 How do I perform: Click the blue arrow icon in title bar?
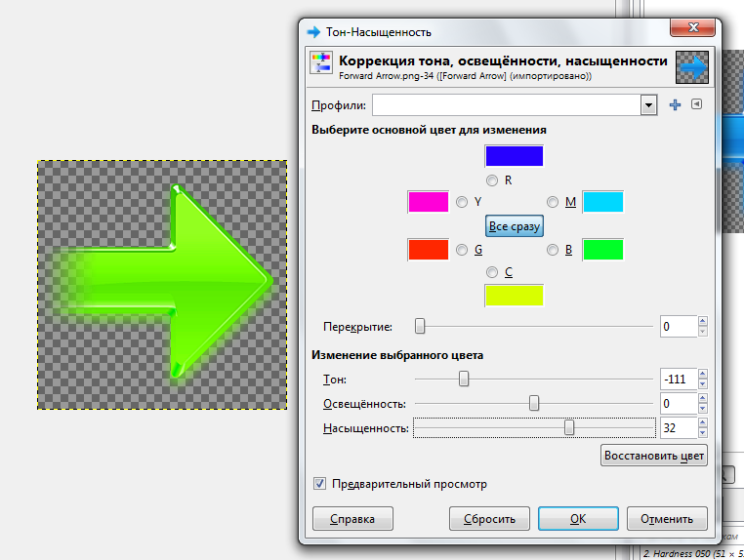click(x=313, y=32)
